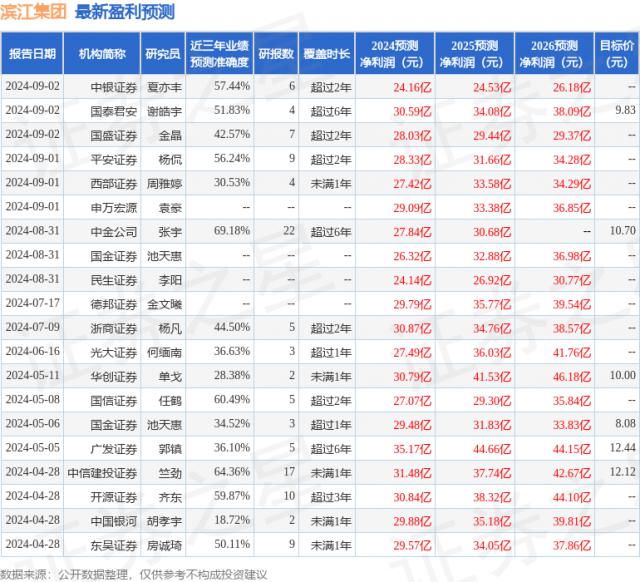Click the date 2024-06-16

pos(33,351)
